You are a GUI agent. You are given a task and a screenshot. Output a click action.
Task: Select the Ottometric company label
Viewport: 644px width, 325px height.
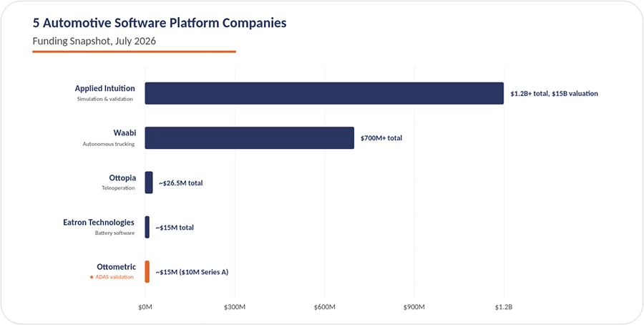[x=116, y=267]
